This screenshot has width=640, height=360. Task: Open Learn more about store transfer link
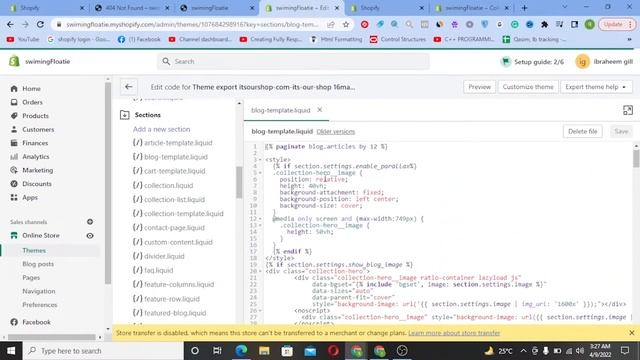click(x=454, y=333)
